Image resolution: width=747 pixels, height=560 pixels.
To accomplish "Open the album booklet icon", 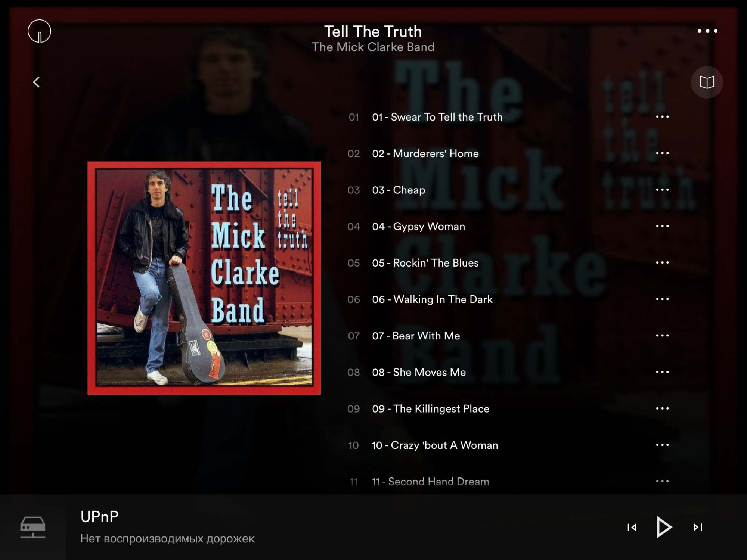I will (707, 82).
